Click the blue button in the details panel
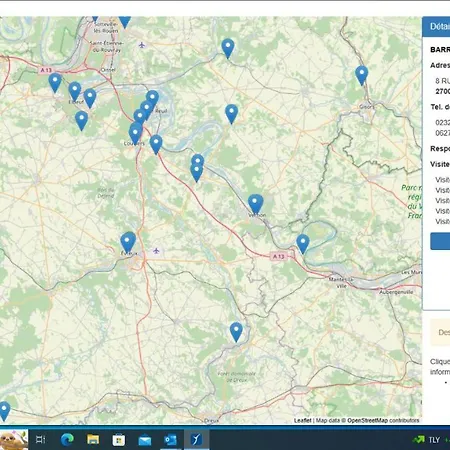 (440, 241)
